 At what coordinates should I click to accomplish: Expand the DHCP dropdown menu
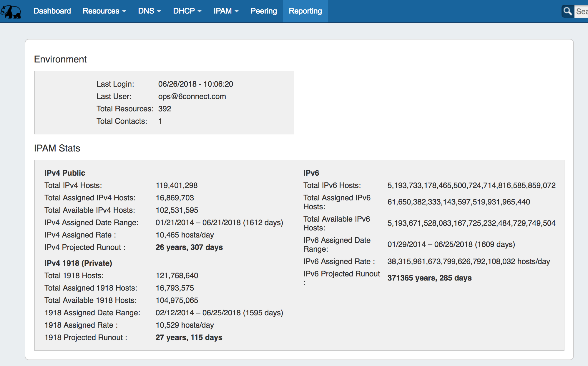187,11
